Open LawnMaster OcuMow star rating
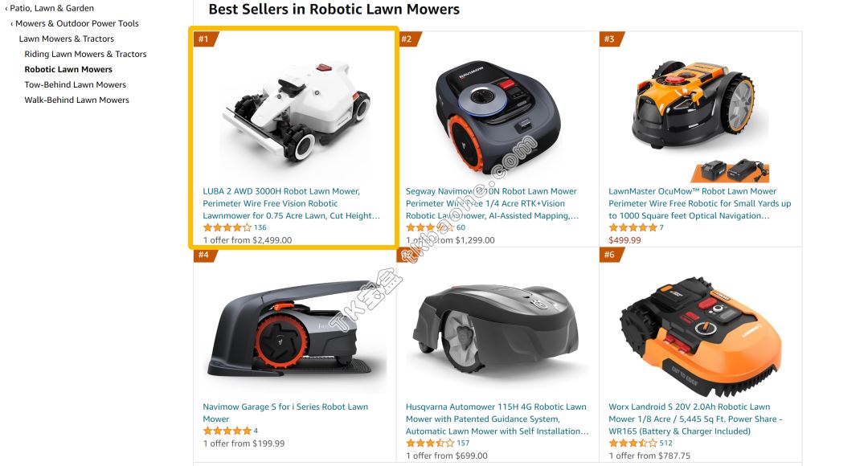868x466 pixels. (633, 227)
